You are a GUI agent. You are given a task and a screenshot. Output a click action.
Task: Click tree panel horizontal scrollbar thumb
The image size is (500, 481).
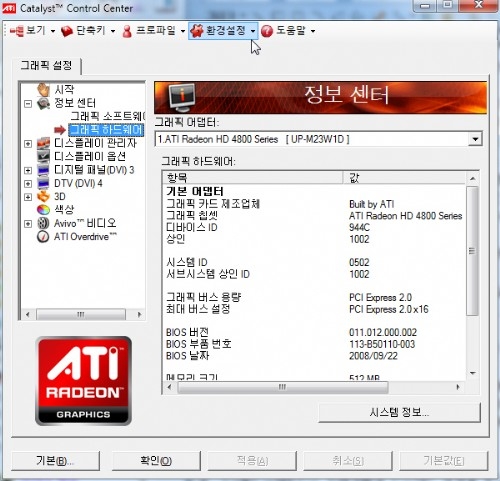coord(81,314)
